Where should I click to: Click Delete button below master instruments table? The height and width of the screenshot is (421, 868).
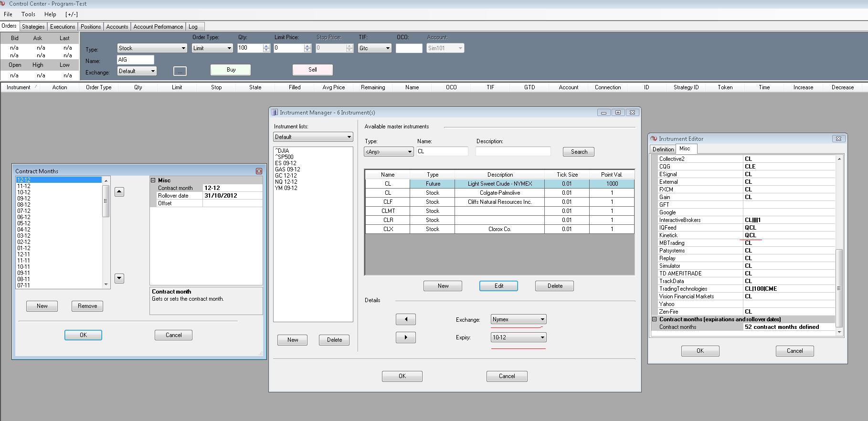point(555,286)
